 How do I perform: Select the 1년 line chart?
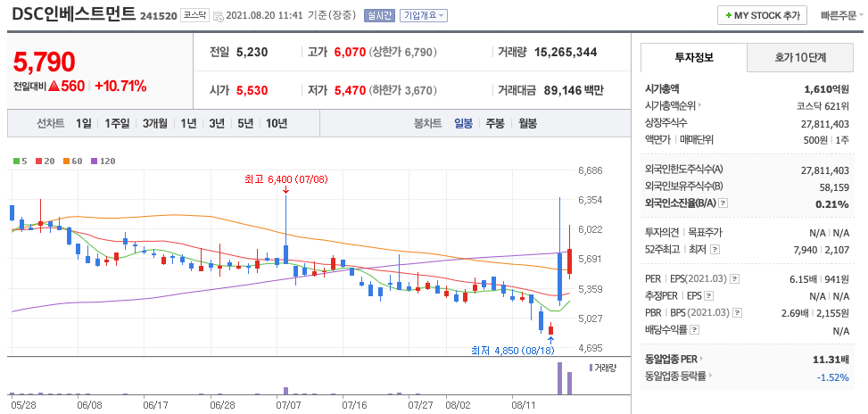(188, 123)
